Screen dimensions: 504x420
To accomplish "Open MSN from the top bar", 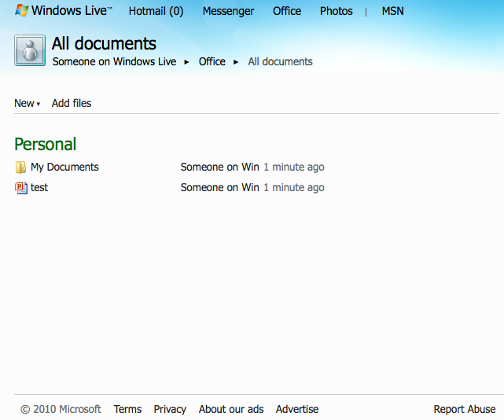I will (393, 11).
